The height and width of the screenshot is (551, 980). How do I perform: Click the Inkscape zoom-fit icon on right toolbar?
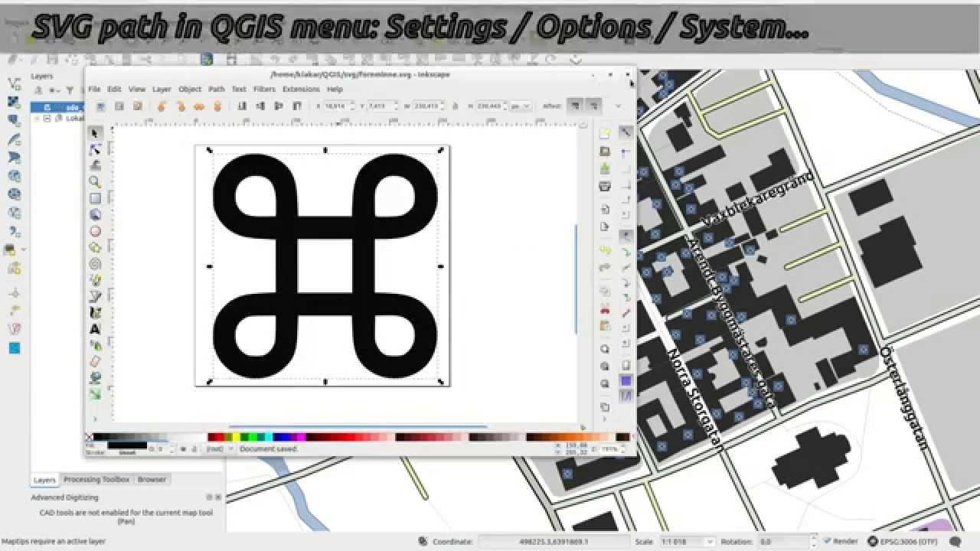click(605, 349)
